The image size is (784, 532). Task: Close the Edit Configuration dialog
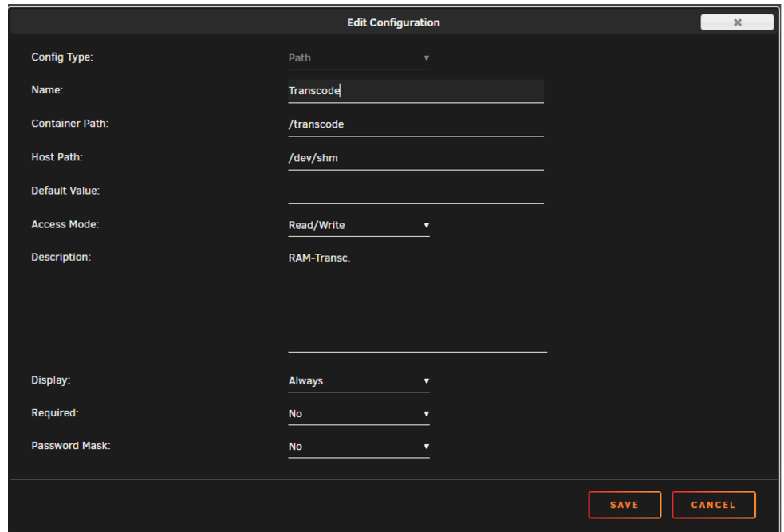[x=736, y=22]
